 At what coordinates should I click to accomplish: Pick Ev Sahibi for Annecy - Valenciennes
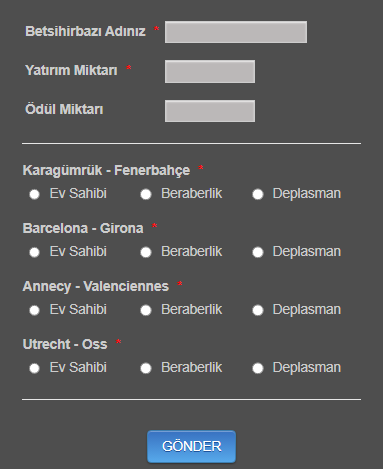click(x=34, y=310)
